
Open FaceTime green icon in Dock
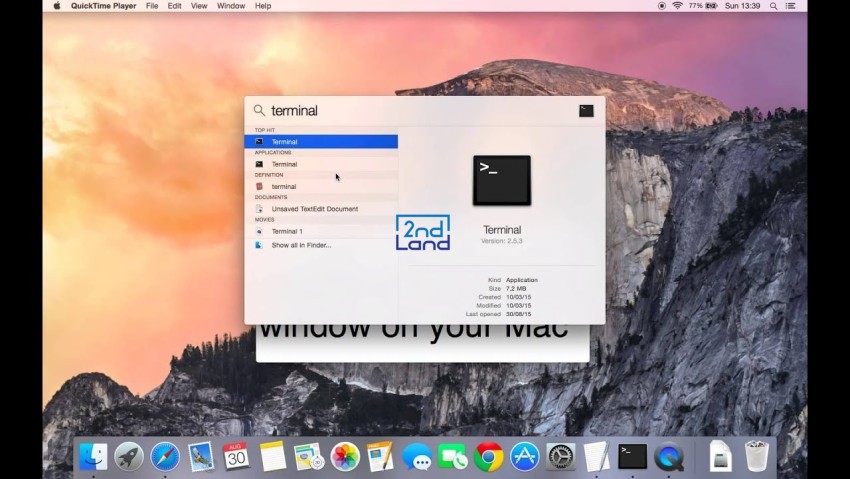pyautogui.click(x=452, y=457)
